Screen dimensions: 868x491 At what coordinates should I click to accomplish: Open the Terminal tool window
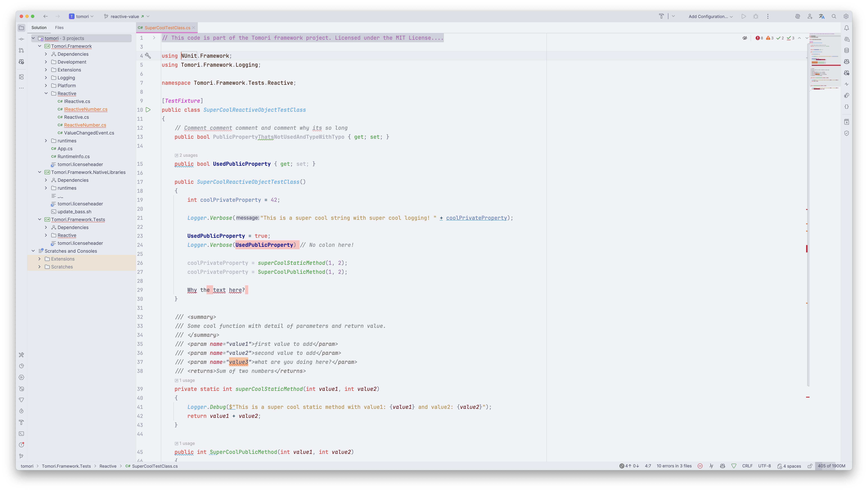point(21,434)
